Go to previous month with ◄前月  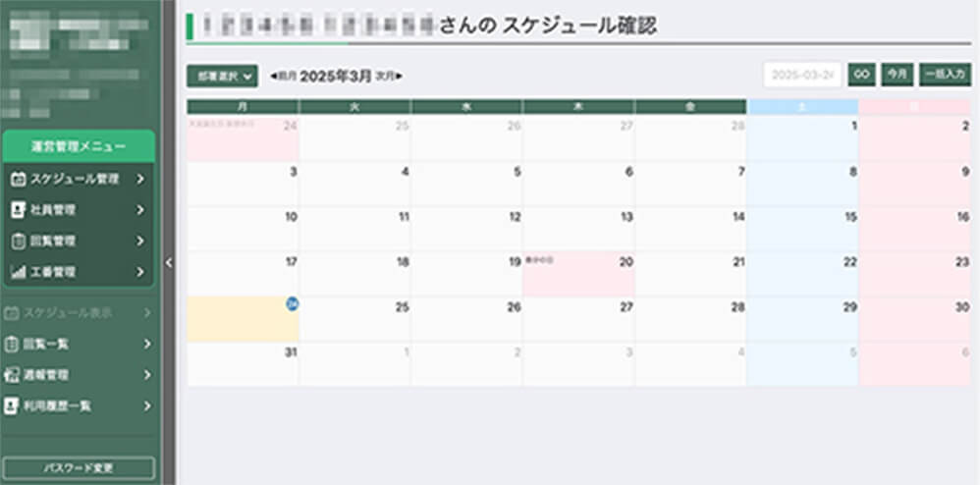(x=284, y=77)
